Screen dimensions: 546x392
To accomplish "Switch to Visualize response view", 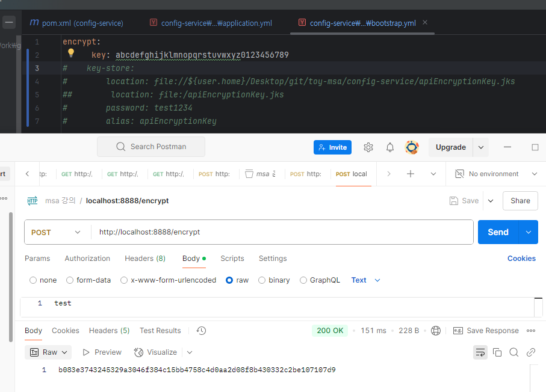I will [x=155, y=352].
